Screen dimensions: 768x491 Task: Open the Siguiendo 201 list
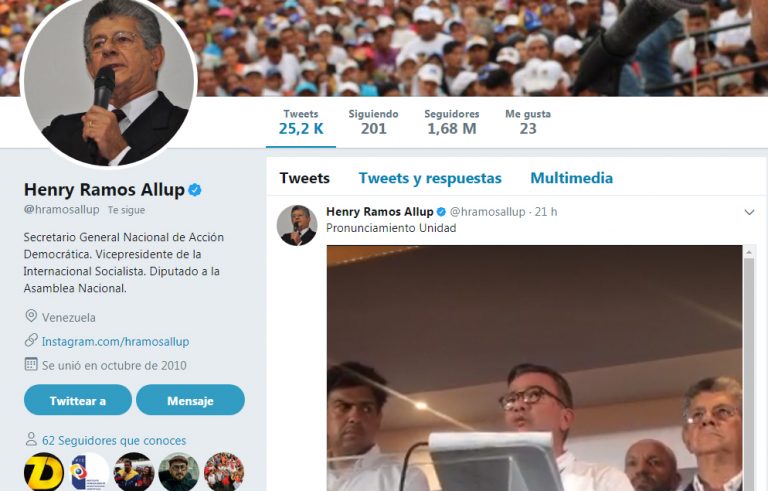coord(373,122)
